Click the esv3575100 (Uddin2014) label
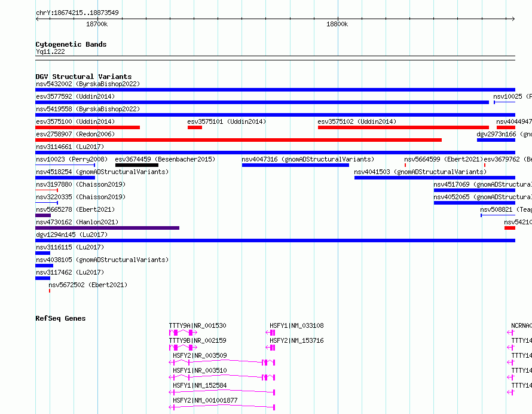Viewport: 532px width, 414px height. click(75, 121)
